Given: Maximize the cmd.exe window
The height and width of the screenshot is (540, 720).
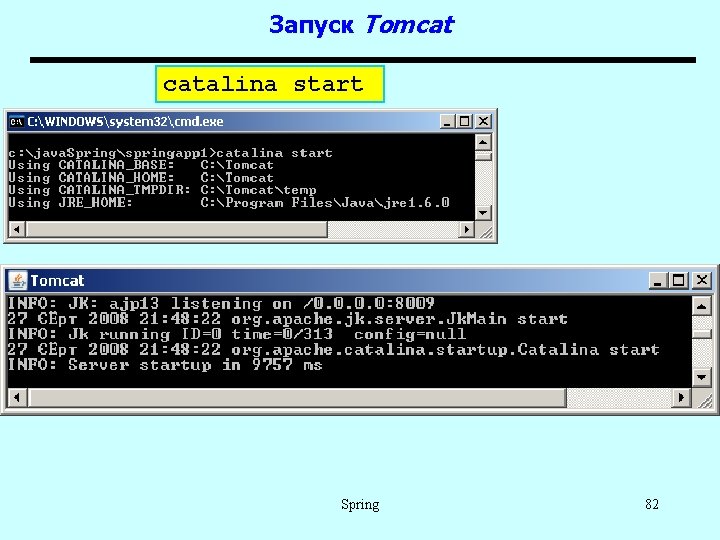Looking at the screenshot, I should [465, 121].
